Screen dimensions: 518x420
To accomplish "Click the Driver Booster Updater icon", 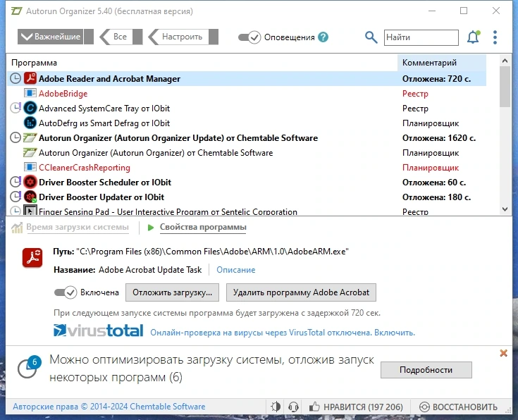I will pos(30,197).
